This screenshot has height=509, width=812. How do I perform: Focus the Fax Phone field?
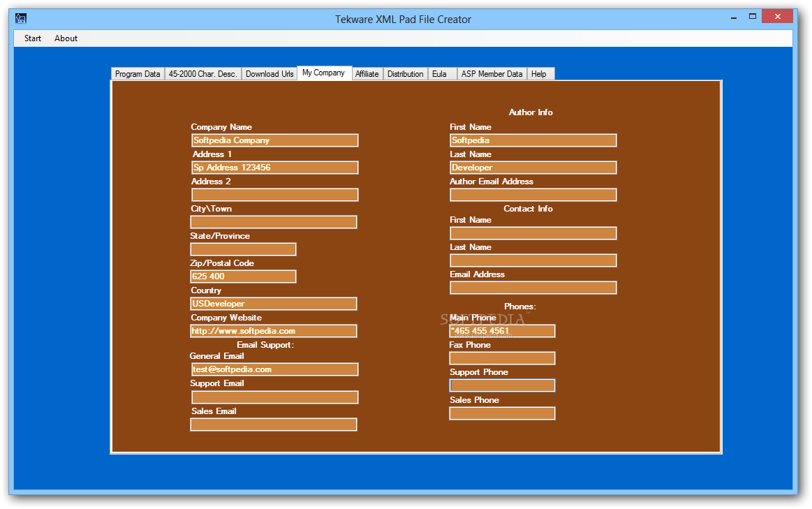pyautogui.click(x=502, y=358)
